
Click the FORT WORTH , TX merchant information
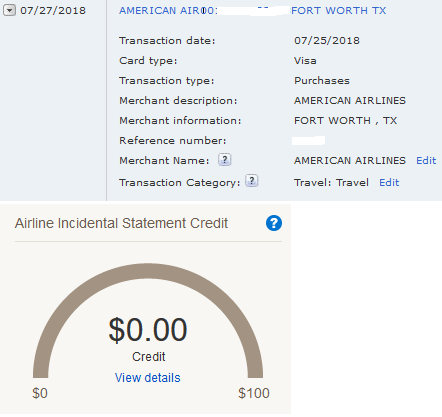[x=345, y=121]
